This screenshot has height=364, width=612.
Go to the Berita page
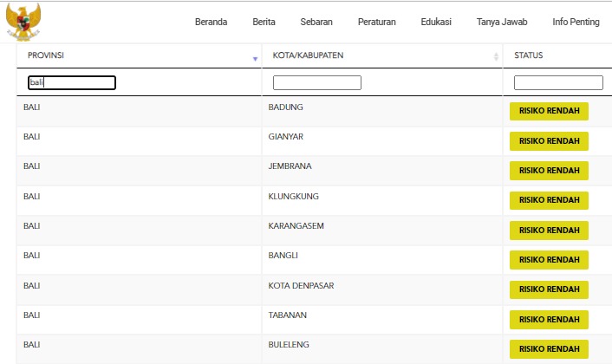pos(264,23)
